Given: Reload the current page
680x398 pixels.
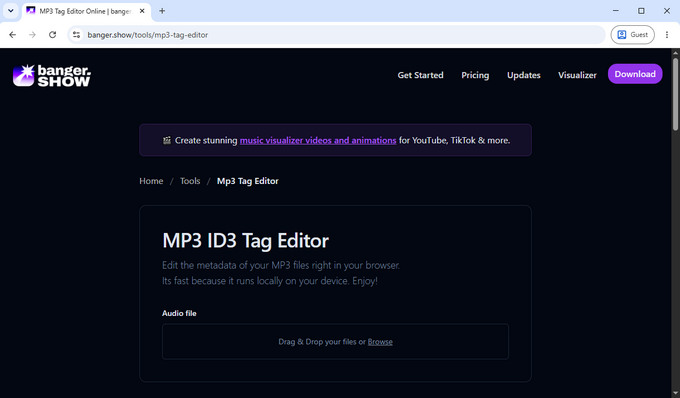Looking at the screenshot, I should (x=52, y=35).
